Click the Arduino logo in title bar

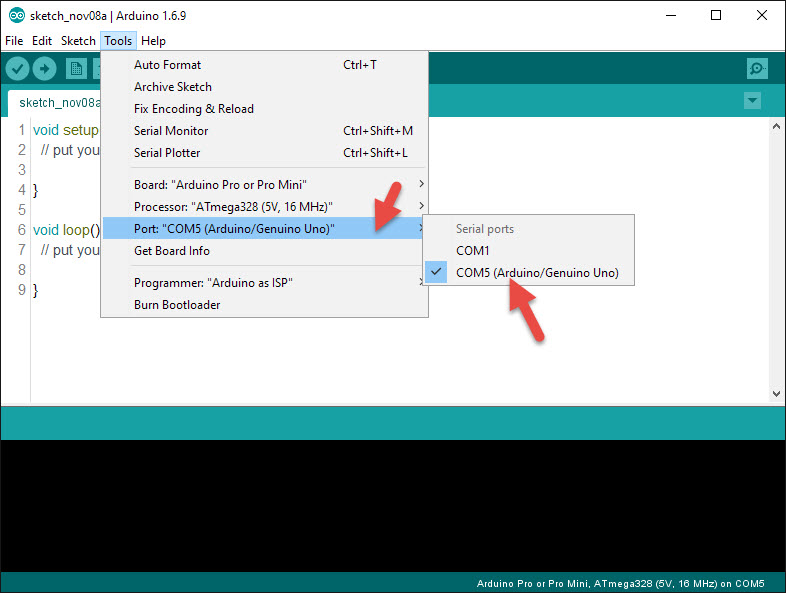point(17,15)
